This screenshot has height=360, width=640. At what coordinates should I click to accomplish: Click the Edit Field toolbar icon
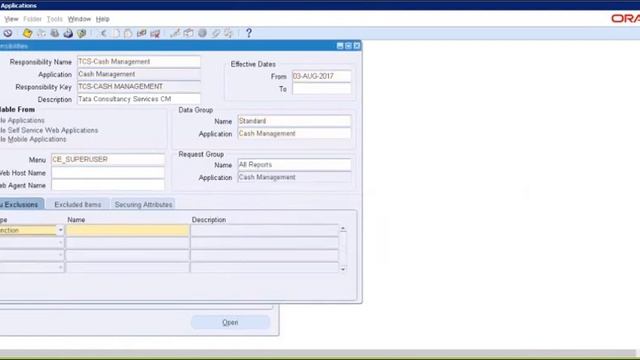pyautogui.click(x=175, y=33)
